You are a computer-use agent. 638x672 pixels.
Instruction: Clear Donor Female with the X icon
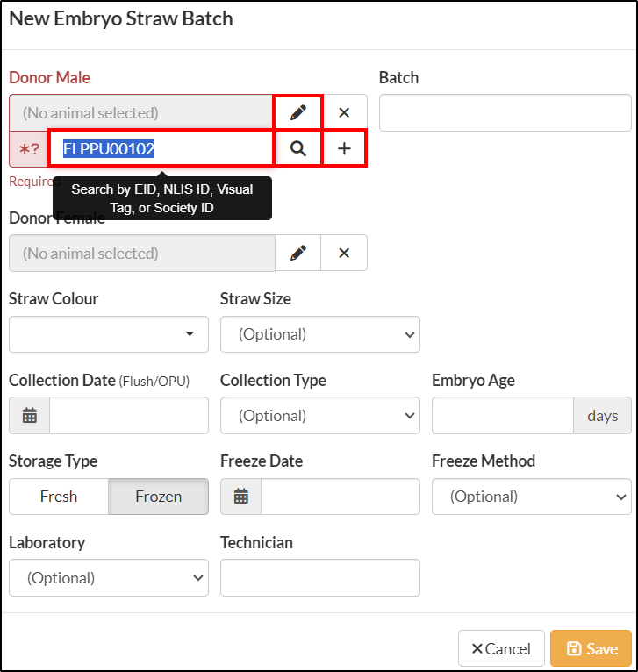pyautogui.click(x=344, y=253)
